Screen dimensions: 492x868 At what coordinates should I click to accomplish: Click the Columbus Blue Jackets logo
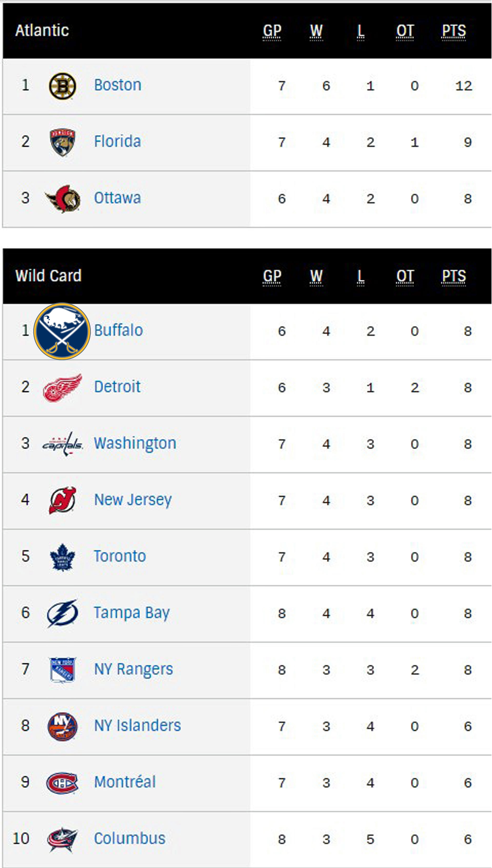click(x=63, y=839)
